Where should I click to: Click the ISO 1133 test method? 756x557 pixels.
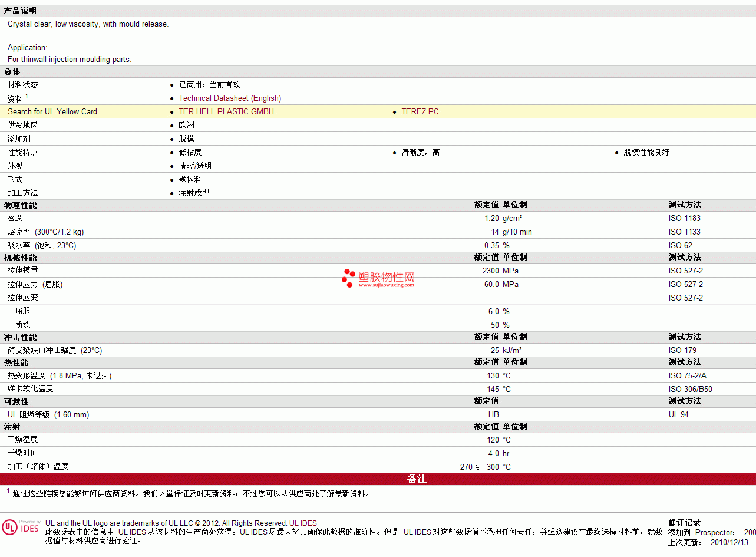(x=685, y=232)
